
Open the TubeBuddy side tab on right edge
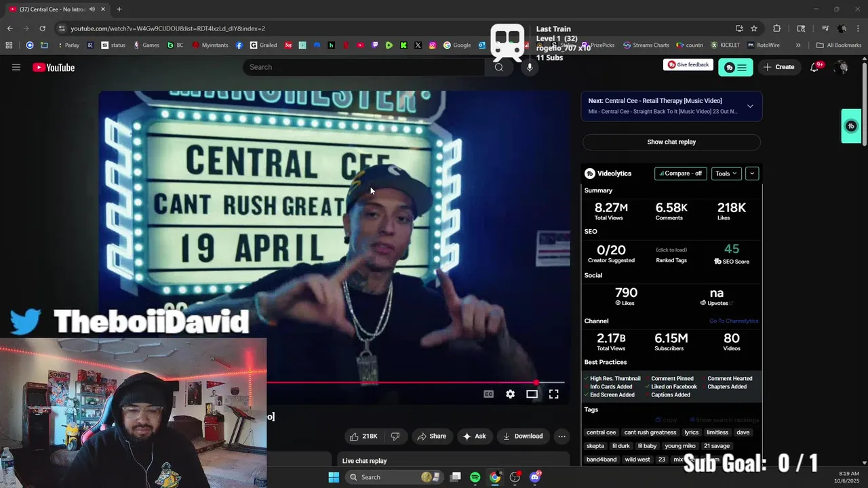[851, 126]
